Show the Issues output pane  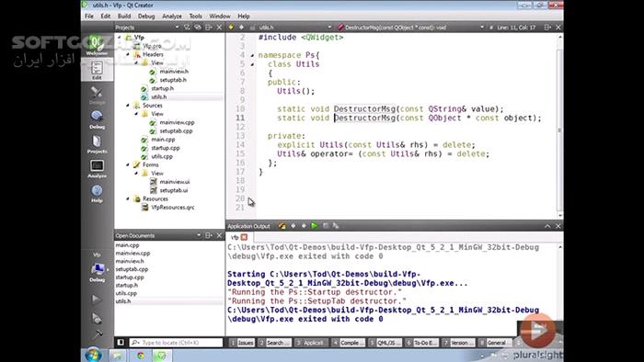point(242,343)
